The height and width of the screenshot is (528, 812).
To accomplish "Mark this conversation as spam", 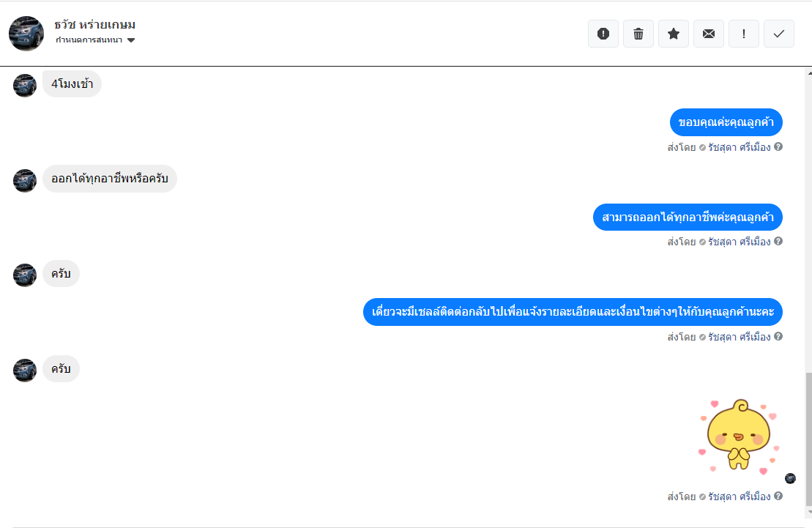I will click(x=603, y=34).
